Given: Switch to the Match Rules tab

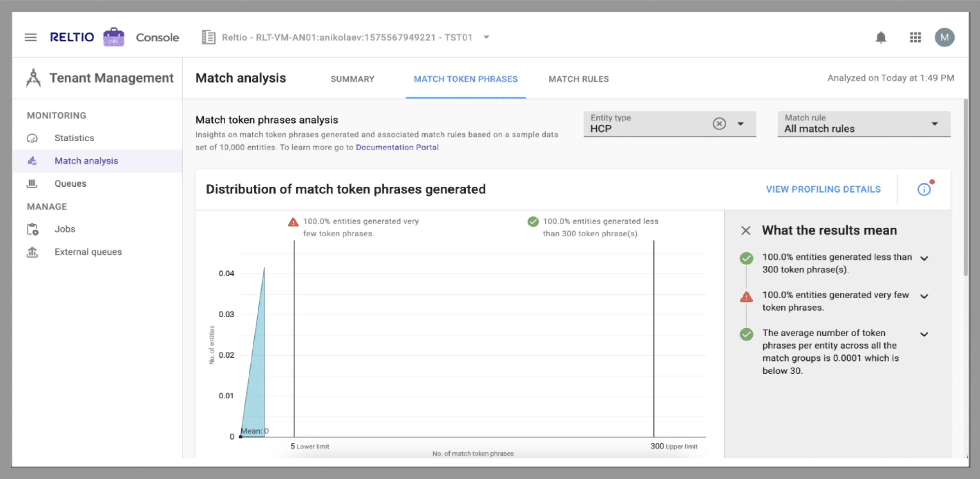Looking at the screenshot, I should (x=578, y=79).
